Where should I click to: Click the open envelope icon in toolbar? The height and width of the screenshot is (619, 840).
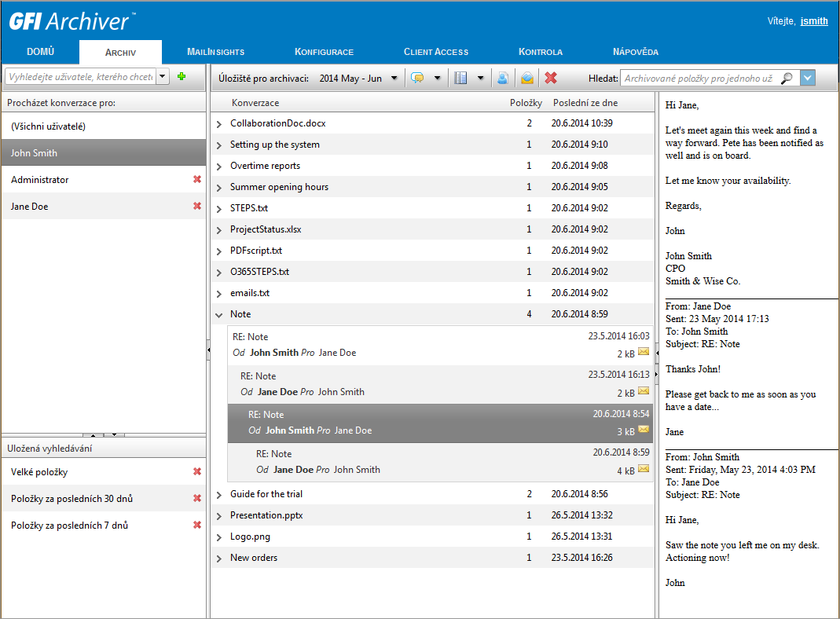527,79
